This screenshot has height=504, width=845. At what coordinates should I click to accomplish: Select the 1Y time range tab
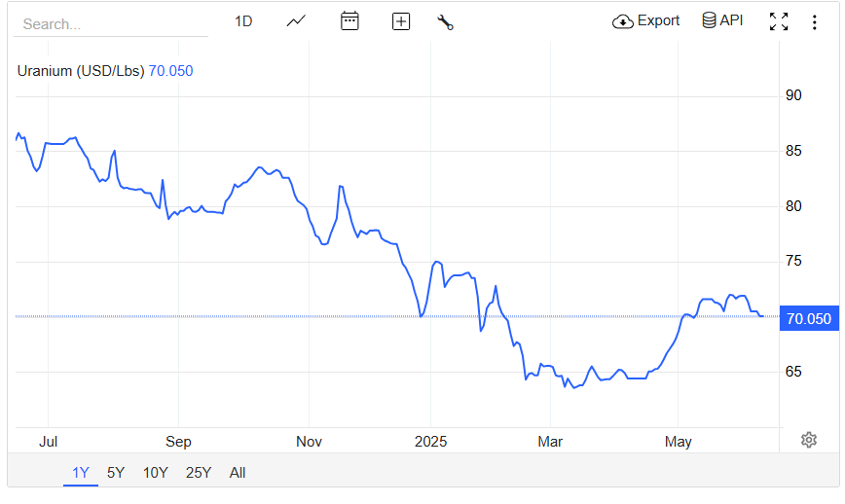tap(81, 473)
